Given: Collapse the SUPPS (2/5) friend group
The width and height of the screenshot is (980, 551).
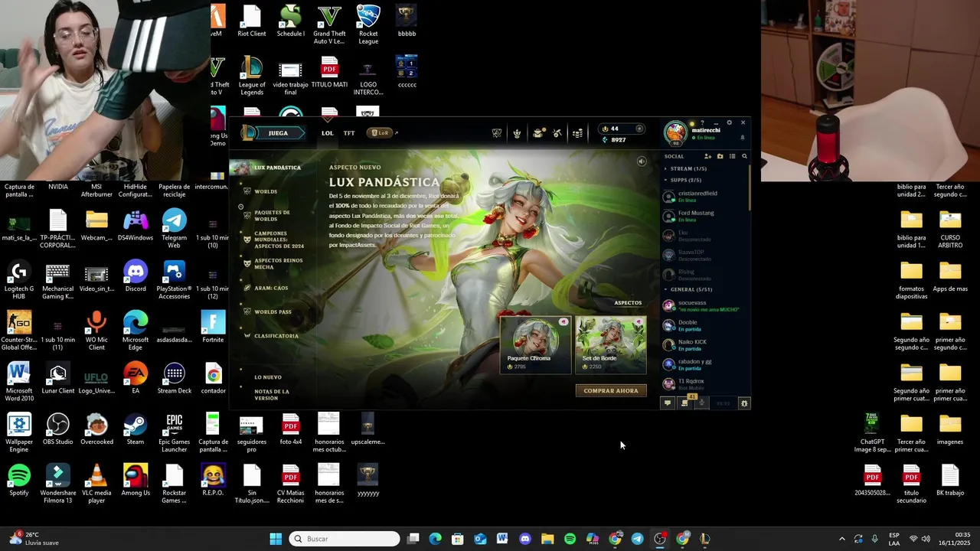Looking at the screenshot, I should coord(684,180).
